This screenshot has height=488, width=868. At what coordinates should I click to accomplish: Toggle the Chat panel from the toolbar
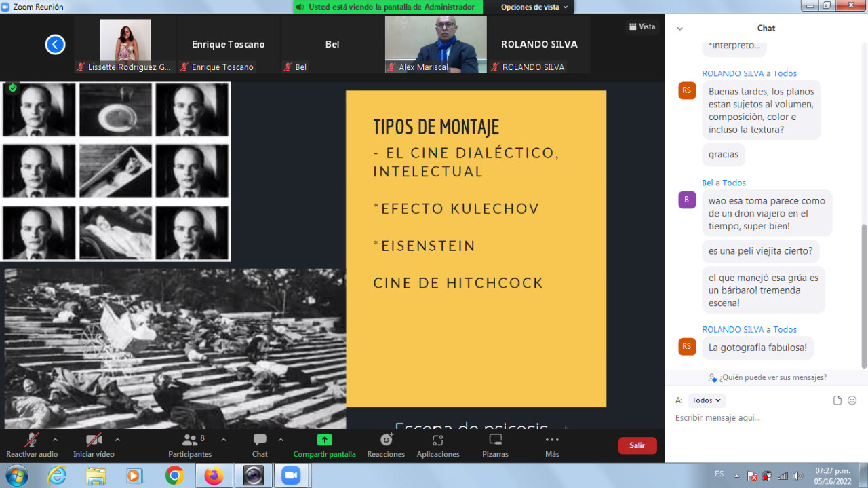click(x=260, y=445)
